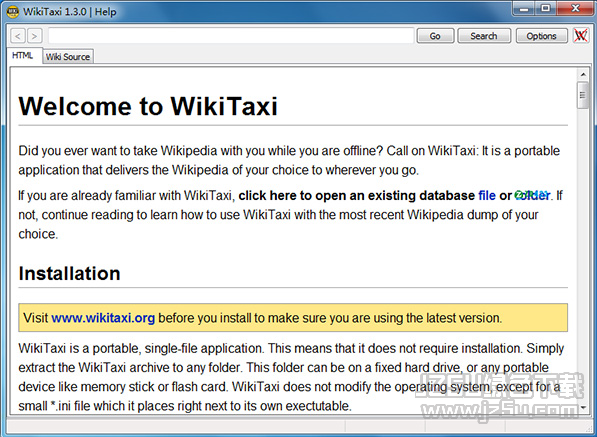
Task: Switch to the Wiki Source tab
Action: (x=68, y=57)
